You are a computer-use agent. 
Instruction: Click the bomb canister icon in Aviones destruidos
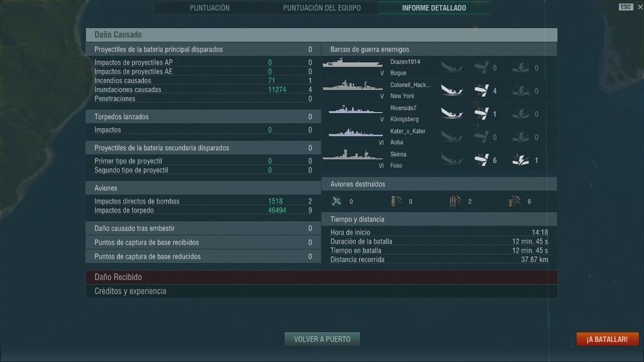click(394, 201)
